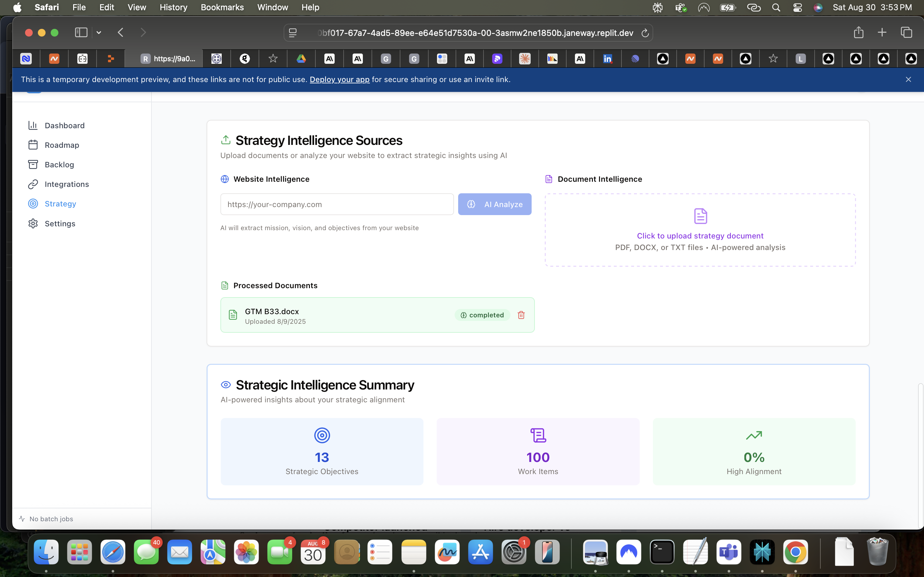Click the Spotlight search icon in menu bar
The width and height of the screenshot is (924, 577).
pos(776,7)
